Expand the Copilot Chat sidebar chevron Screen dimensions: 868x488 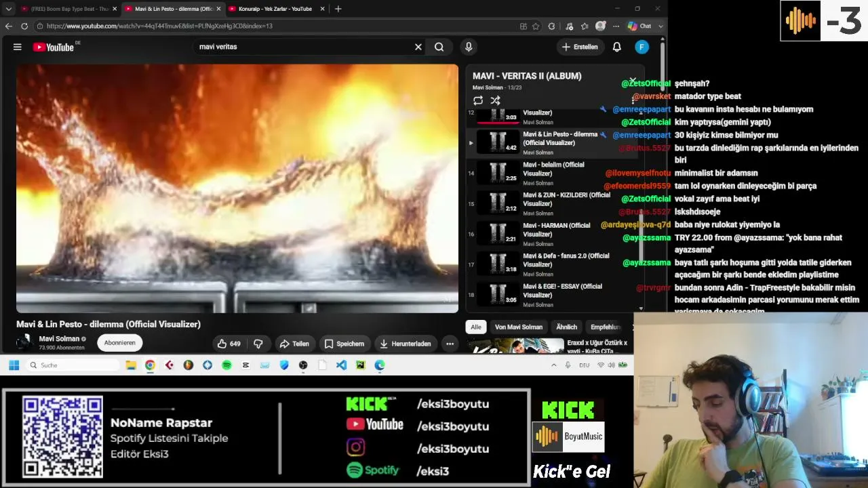(x=660, y=26)
